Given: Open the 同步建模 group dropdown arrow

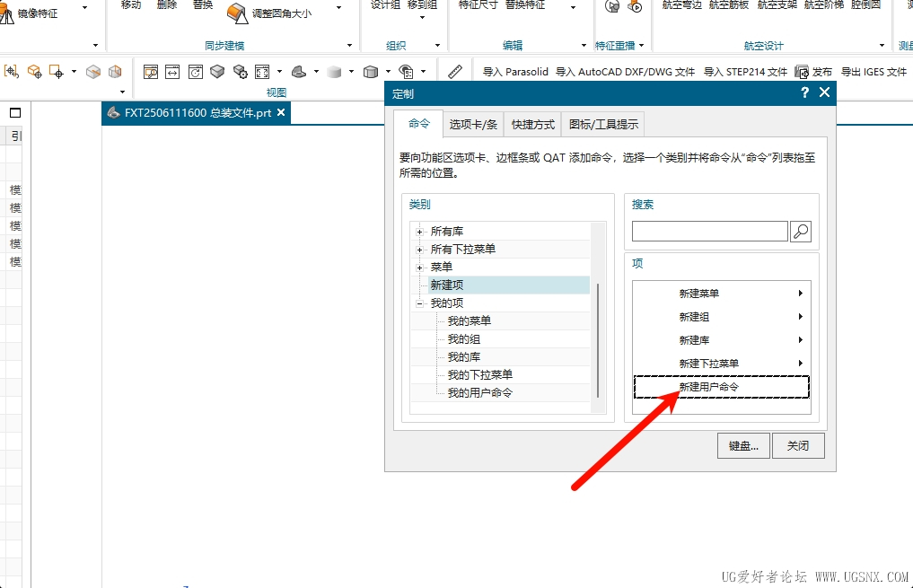Looking at the screenshot, I should pos(349,46).
